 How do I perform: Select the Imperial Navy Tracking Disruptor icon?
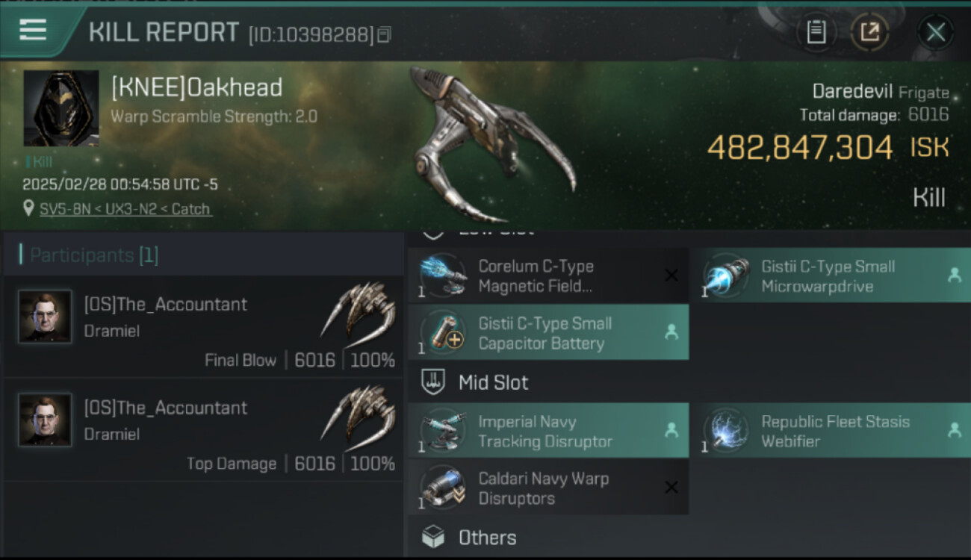pos(443,431)
